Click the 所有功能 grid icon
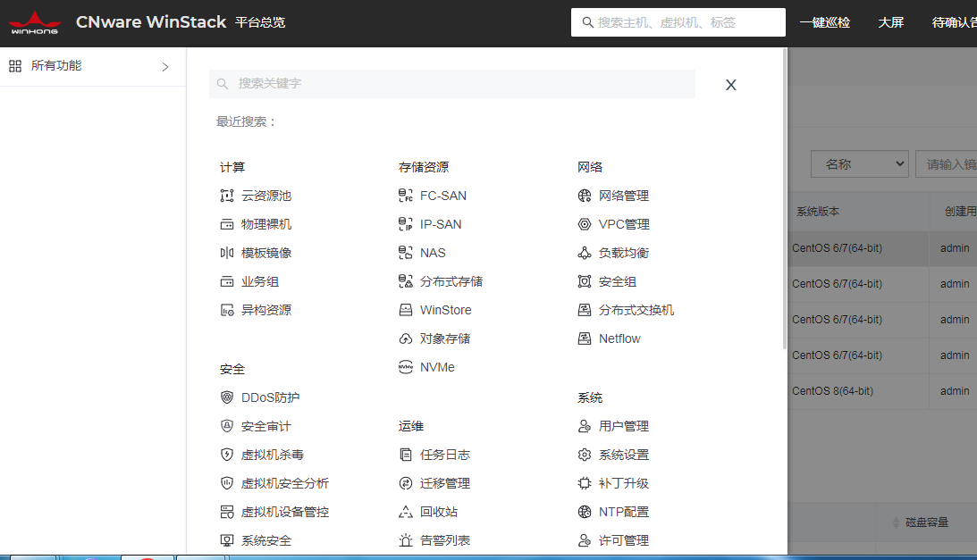This screenshot has width=977, height=560. [x=15, y=66]
